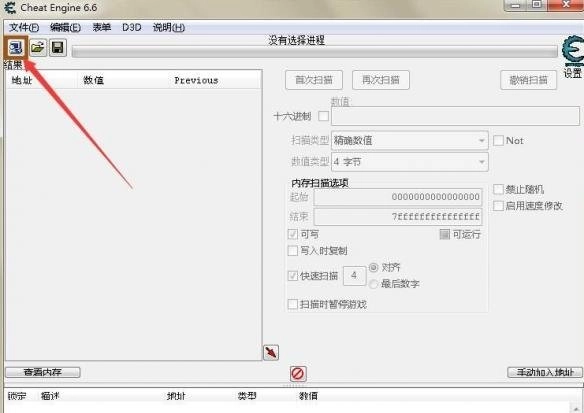Open Cheat Engine settings logo
The image size is (584, 413).
[x=573, y=50]
